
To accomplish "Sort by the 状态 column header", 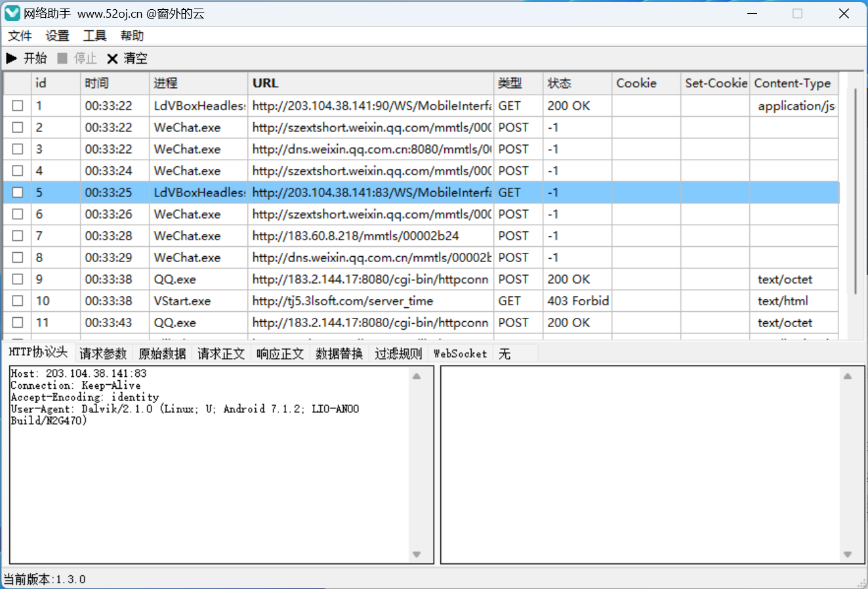I will [x=577, y=83].
